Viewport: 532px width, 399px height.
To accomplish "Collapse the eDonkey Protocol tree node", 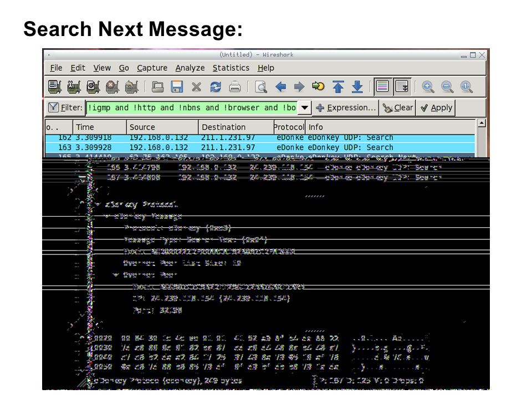I will click(99, 204).
